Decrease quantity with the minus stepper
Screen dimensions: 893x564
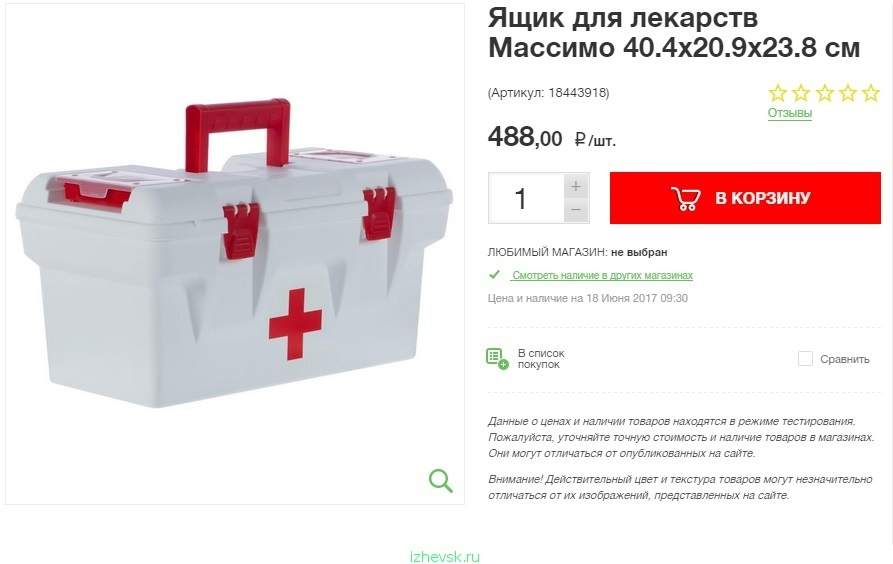(x=576, y=210)
